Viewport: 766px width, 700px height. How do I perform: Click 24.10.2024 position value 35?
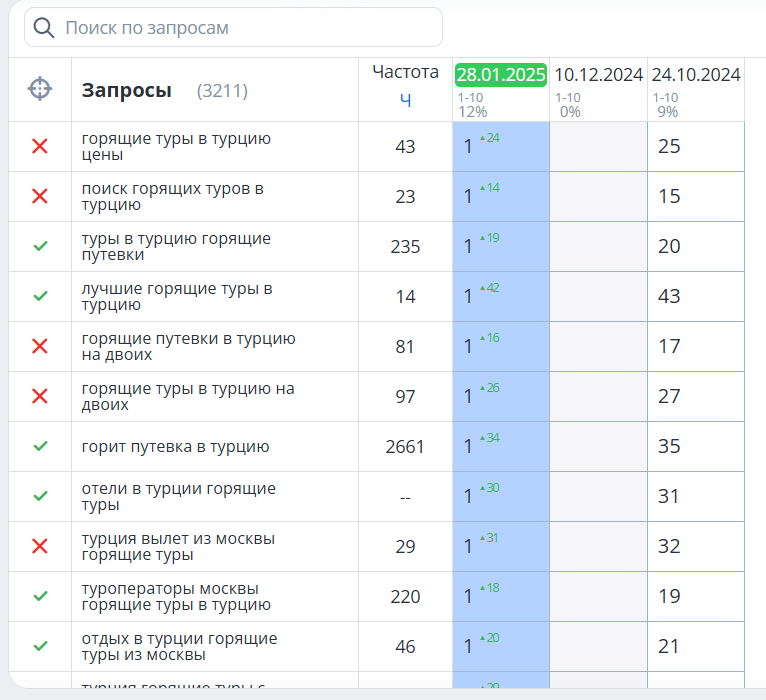(669, 446)
